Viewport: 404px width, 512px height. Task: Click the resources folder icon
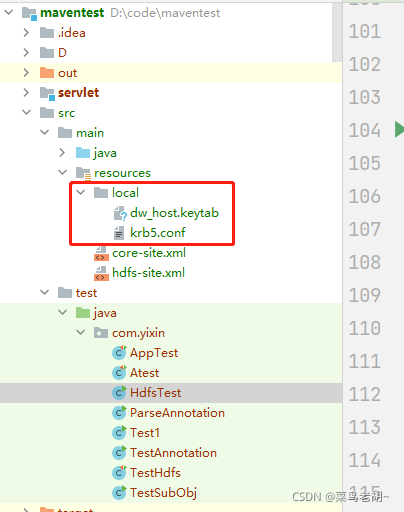click(83, 173)
